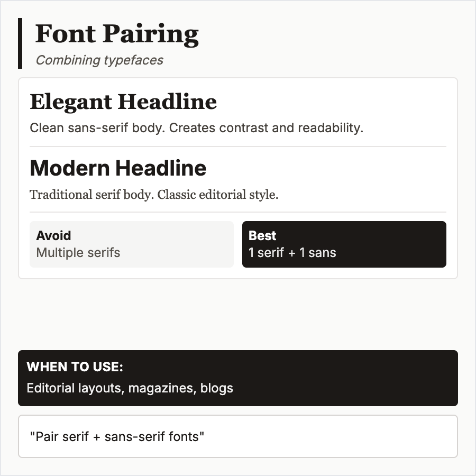The image size is (476, 476).
Task: Select the Multiple serifs text
Action: point(78,253)
